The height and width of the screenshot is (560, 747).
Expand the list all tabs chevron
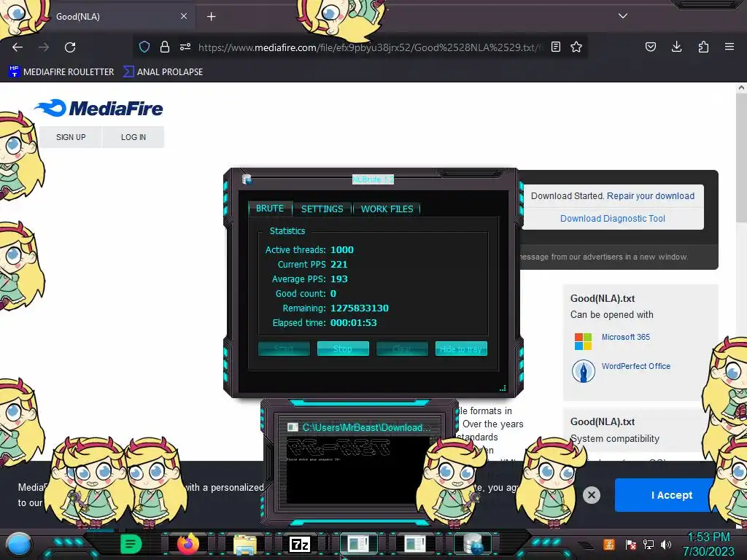(x=623, y=16)
